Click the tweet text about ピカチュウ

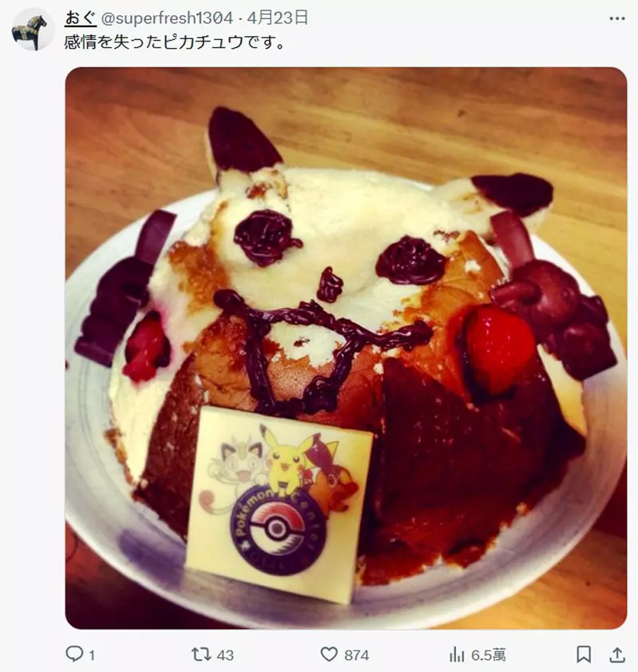175,42
